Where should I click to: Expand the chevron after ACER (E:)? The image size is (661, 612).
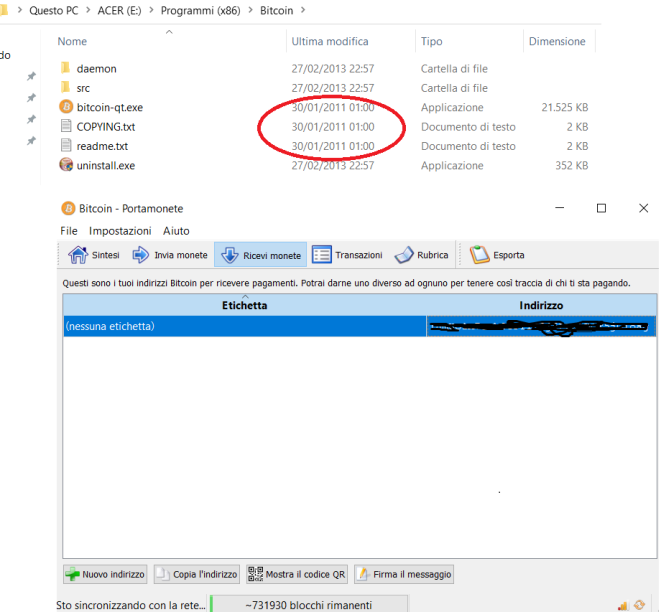151,10
